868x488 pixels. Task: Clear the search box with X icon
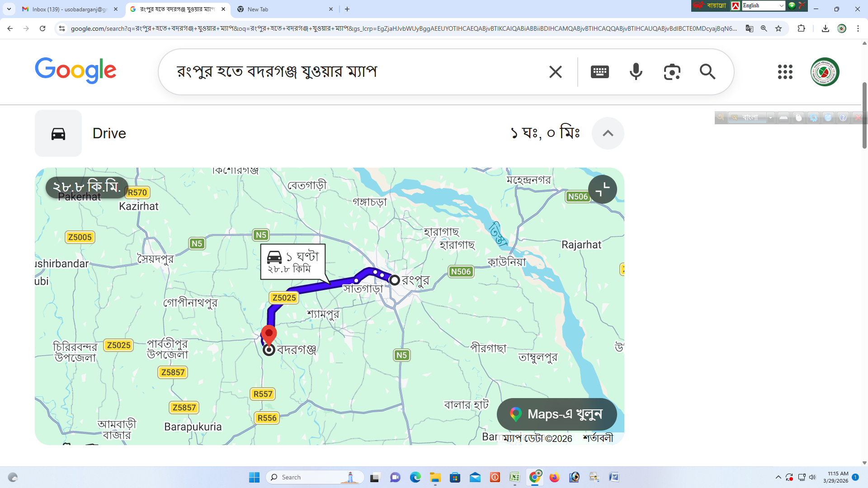[555, 72]
